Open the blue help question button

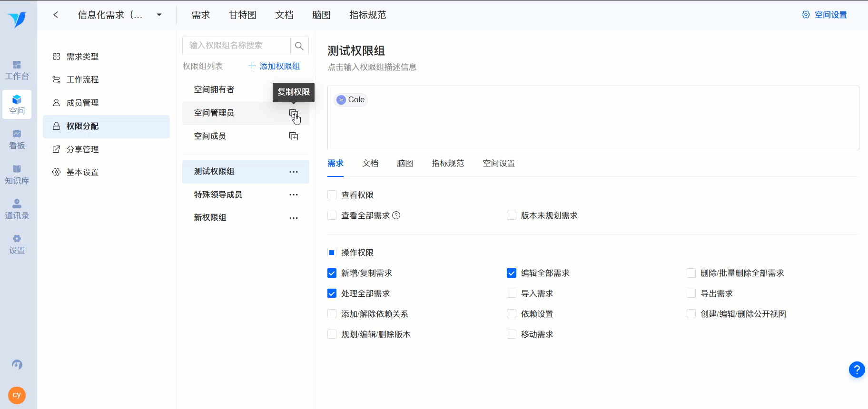(x=857, y=370)
